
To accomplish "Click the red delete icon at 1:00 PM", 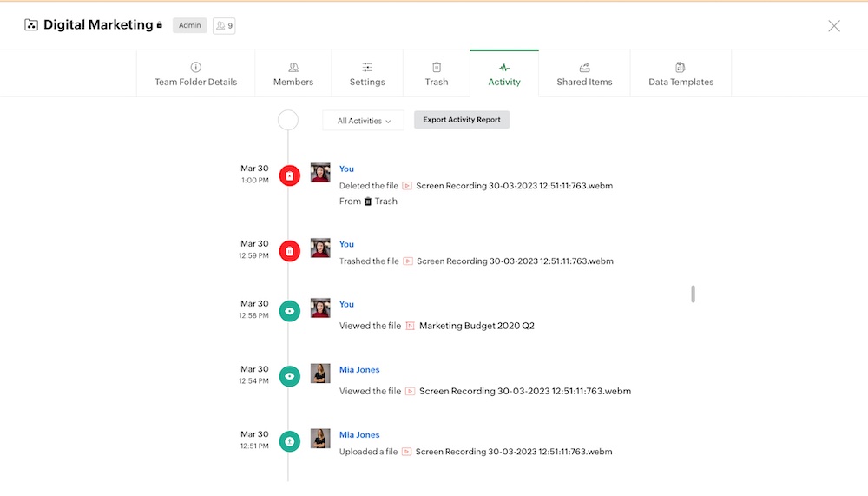I will coord(290,175).
